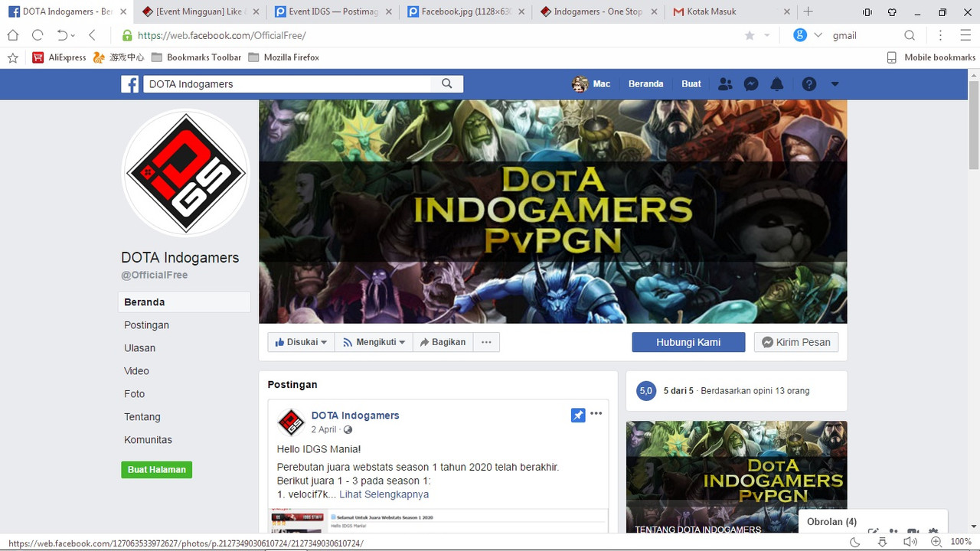Open the Messenger icon in the navbar
Screen dimensions: 980x551
point(750,83)
